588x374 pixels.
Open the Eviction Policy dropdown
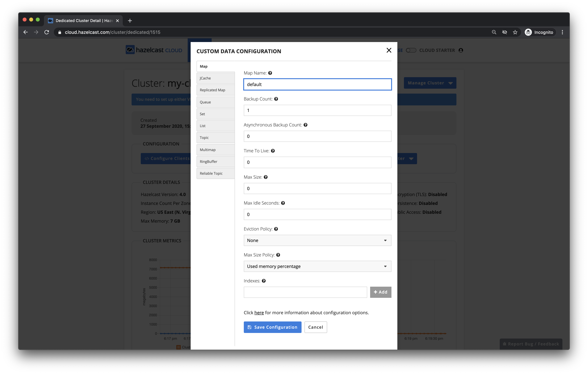[x=317, y=240]
